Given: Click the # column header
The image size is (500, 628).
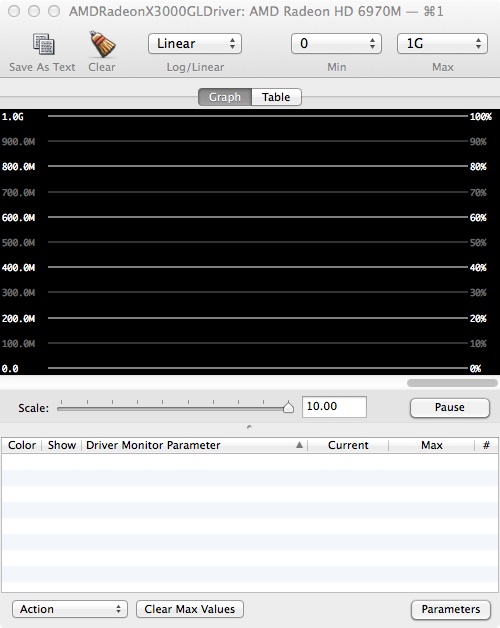Looking at the screenshot, I should pos(486,445).
